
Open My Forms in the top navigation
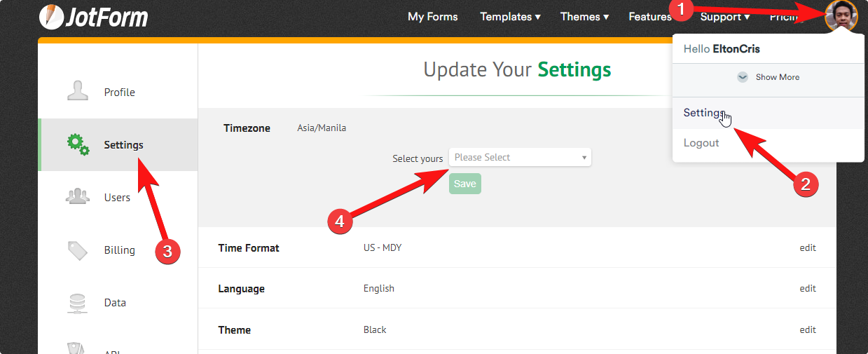pos(432,17)
